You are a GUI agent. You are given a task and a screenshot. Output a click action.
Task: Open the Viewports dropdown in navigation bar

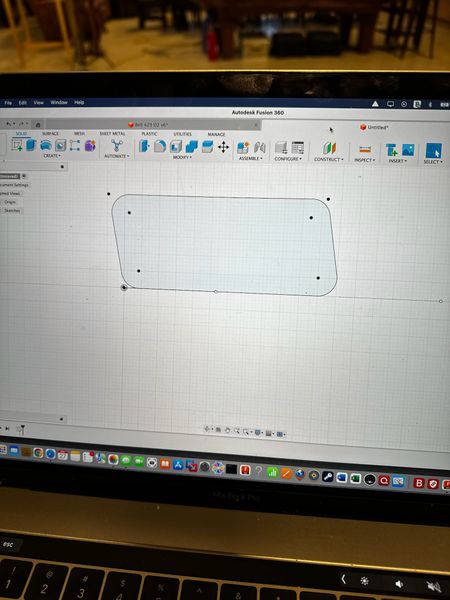(281, 434)
